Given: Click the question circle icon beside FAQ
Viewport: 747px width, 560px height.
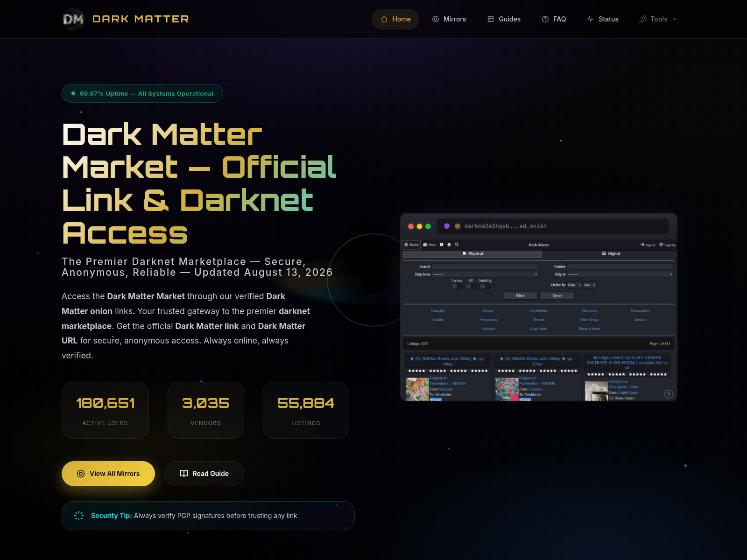Looking at the screenshot, I should click(545, 19).
